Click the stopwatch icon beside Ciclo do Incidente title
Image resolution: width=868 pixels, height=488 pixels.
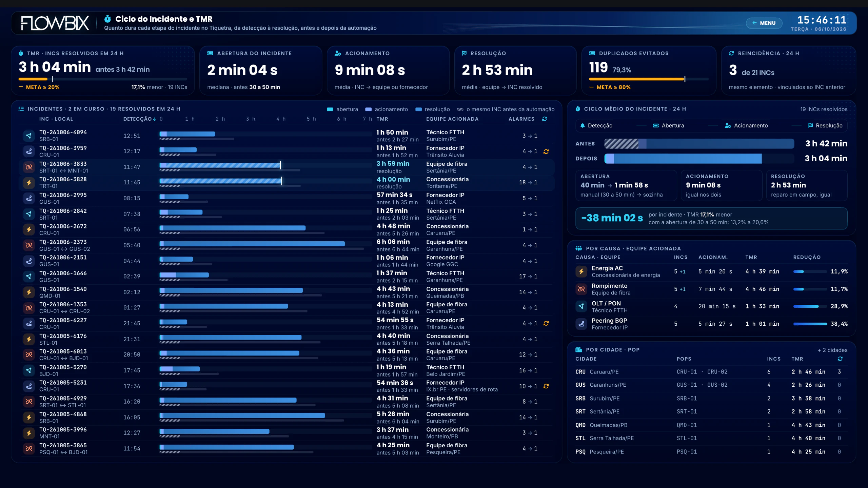107,19
